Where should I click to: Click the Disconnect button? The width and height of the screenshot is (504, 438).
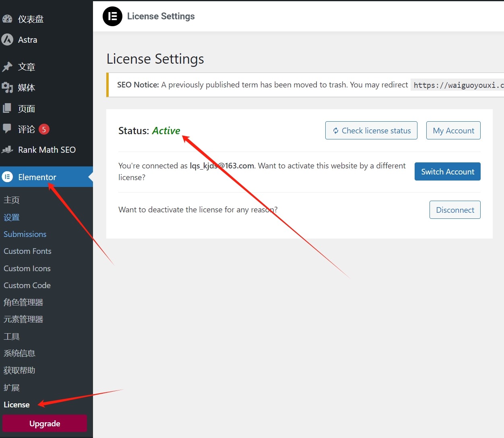(455, 210)
